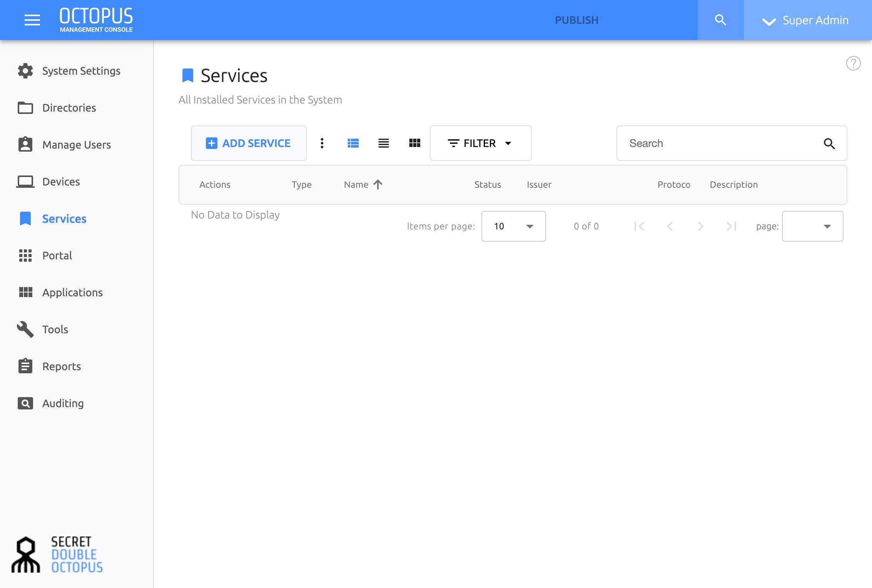This screenshot has width=872, height=588.
Task: Open the three-dot more options menu
Action: point(322,143)
